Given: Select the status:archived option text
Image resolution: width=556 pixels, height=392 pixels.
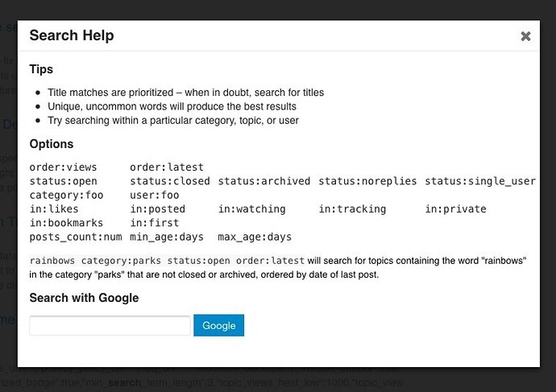Looking at the screenshot, I should [263, 181].
